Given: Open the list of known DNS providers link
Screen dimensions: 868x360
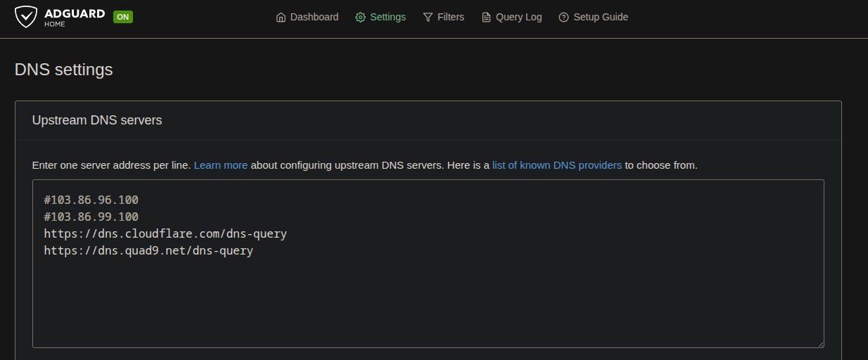Looking at the screenshot, I should point(557,165).
